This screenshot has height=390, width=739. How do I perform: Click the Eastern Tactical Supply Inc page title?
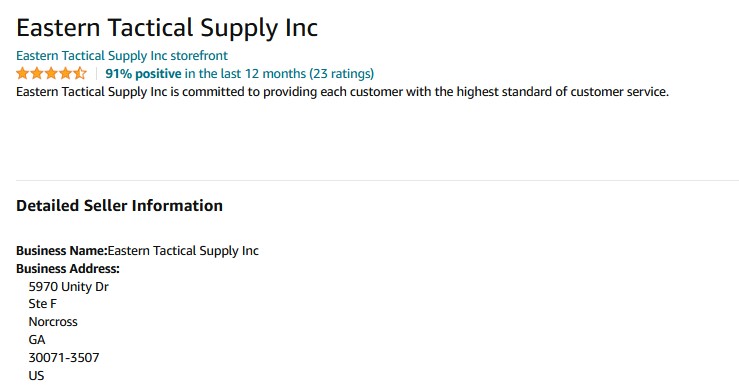[x=167, y=28]
